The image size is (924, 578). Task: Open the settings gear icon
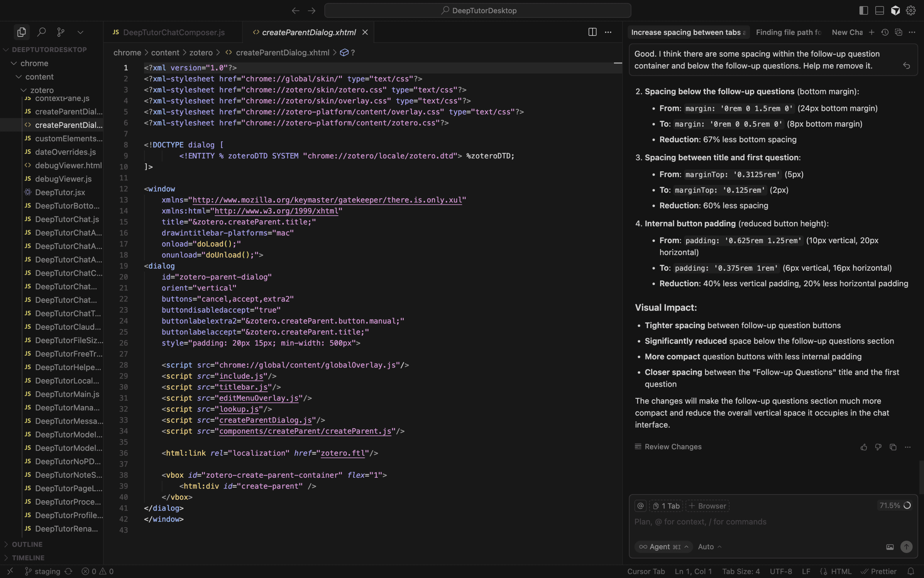[x=911, y=11]
